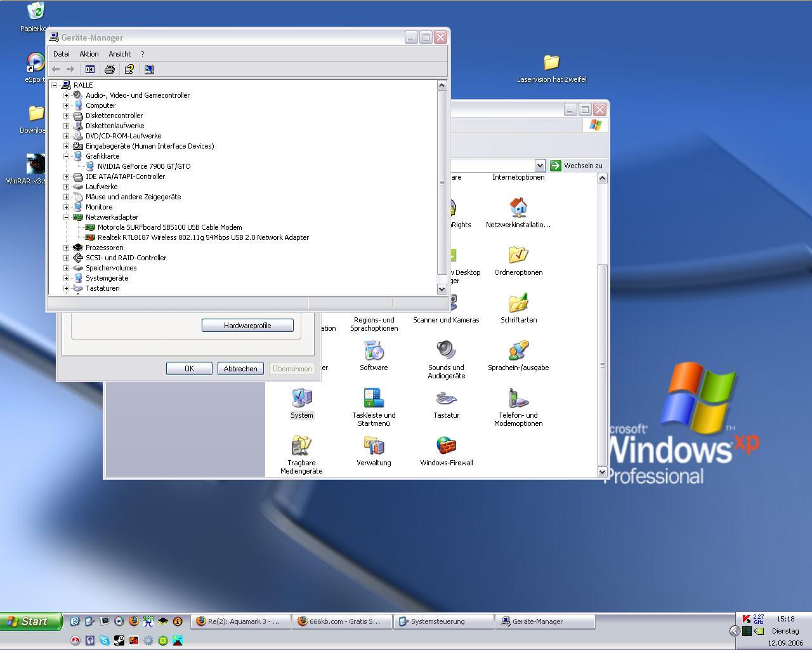This screenshot has width=812, height=650.
Task: Click the Systemsteuerung scroll up arrow
Action: point(603,178)
